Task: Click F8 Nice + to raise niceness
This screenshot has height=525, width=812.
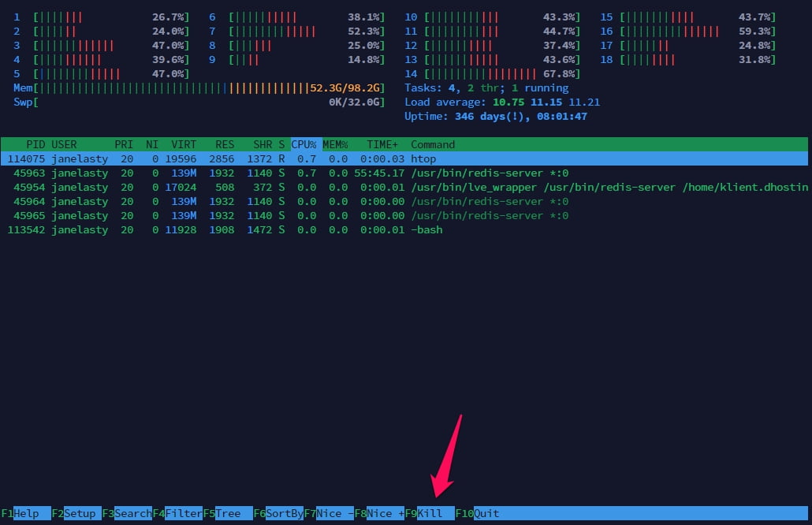Action: coord(379,513)
